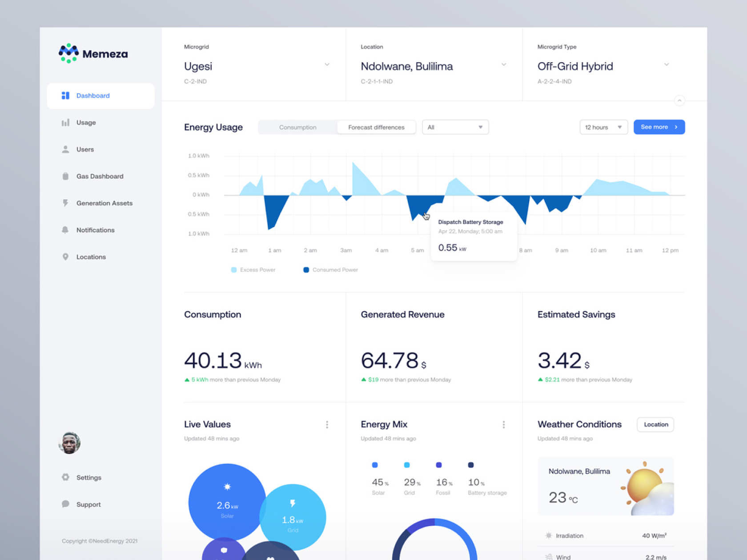Click the Users person icon
The width and height of the screenshot is (747, 560).
pyautogui.click(x=65, y=149)
